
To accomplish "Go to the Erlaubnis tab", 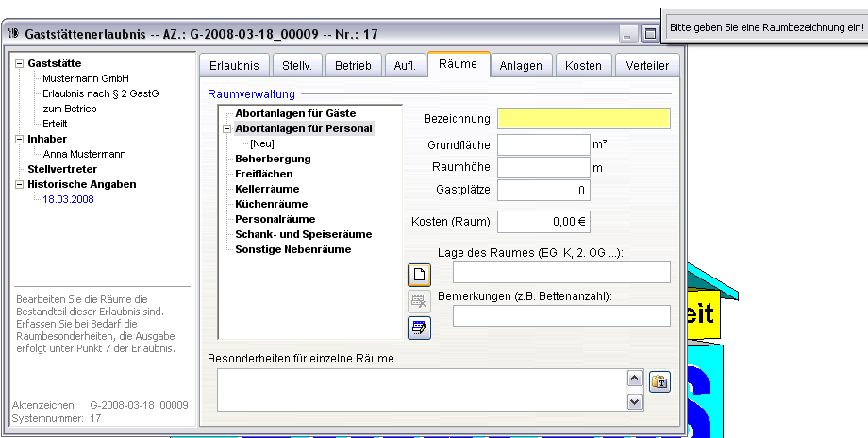I will tap(232, 65).
